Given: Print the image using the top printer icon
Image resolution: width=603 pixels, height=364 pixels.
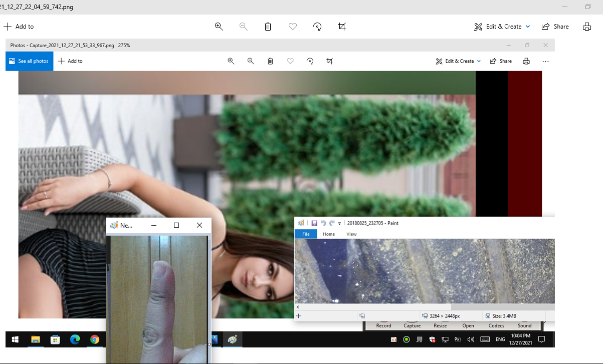Looking at the screenshot, I should [587, 27].
